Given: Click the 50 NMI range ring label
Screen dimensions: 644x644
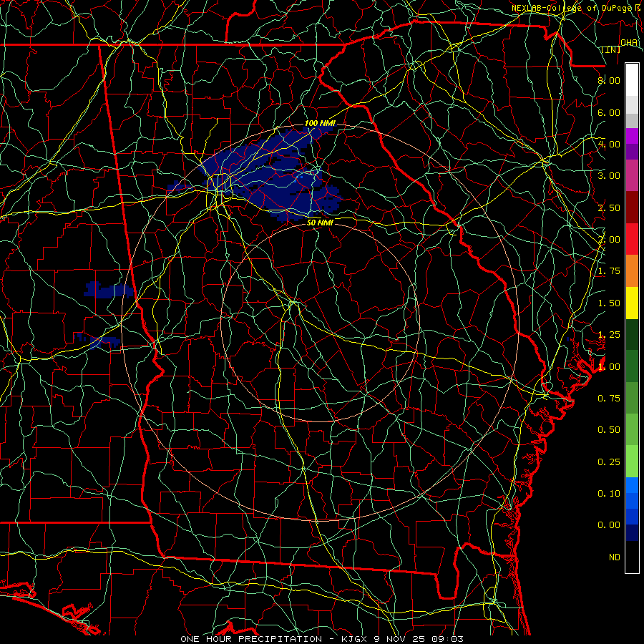Looking at the screenshot, I should (x=320, y=223).
